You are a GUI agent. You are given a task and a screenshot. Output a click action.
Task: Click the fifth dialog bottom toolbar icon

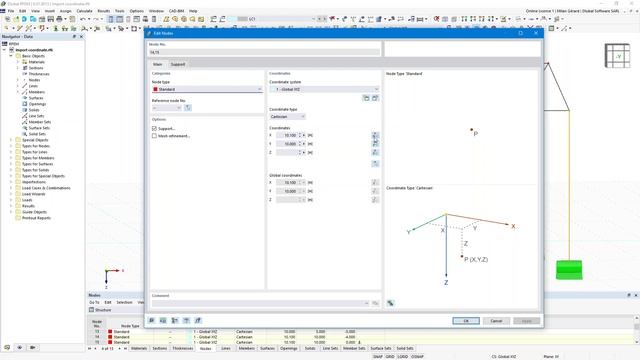click(198, 320)
